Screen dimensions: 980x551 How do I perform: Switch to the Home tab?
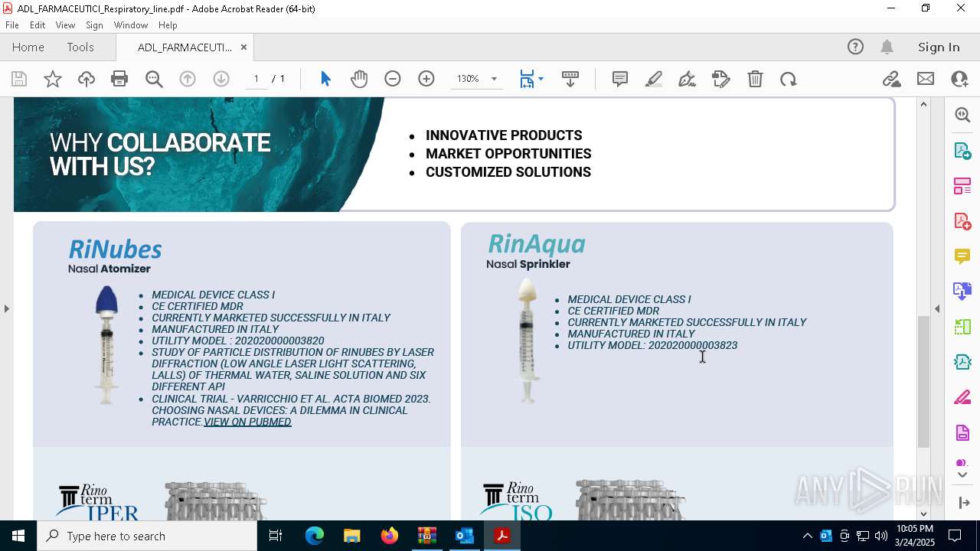pyautogui.click(x=28, y=47)
